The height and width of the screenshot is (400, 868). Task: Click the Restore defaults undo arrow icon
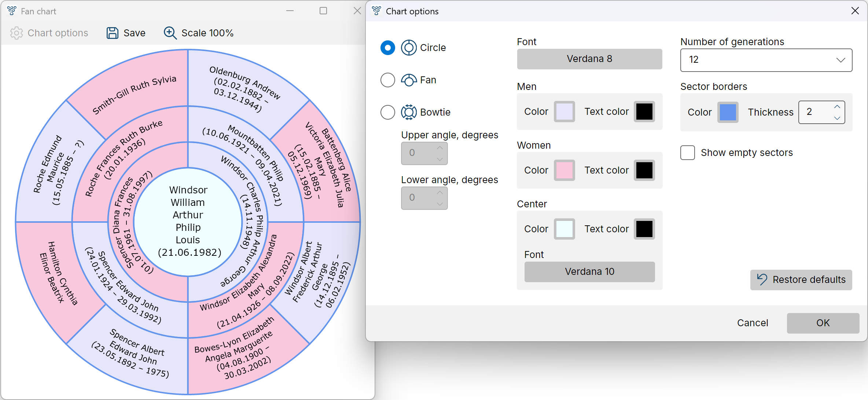click(762, 280)
